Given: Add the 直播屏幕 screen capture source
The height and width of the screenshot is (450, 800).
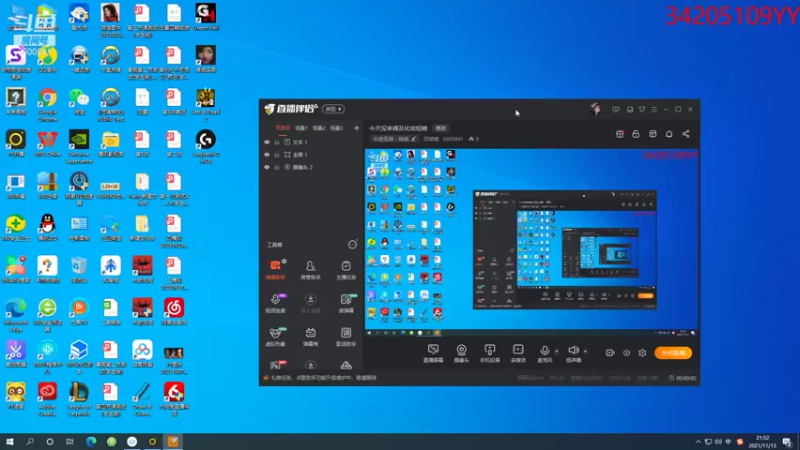Looking at the screenshot, I should pyautogui.click(x=433, y=353).
